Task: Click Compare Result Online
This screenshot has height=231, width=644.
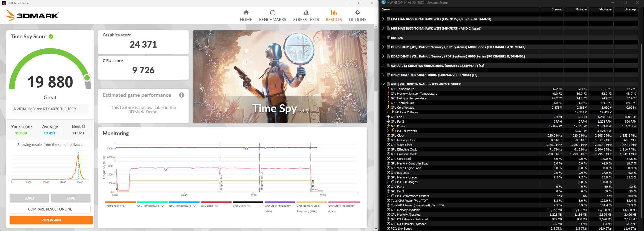Action: [x=50, y=209]
